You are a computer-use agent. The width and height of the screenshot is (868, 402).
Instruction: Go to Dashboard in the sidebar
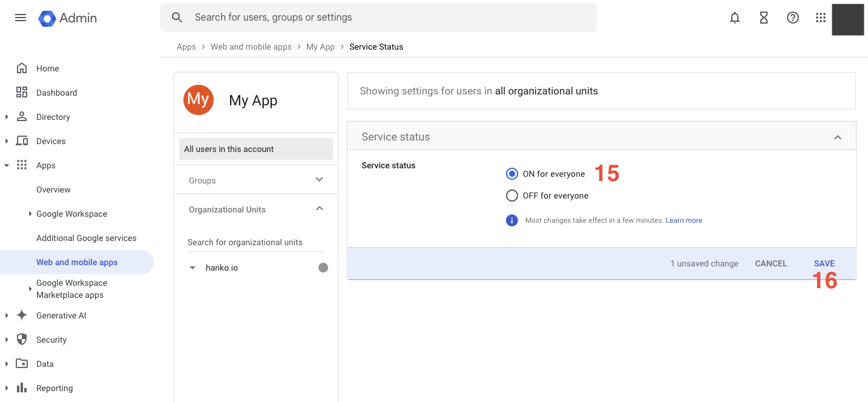[56, 93]
